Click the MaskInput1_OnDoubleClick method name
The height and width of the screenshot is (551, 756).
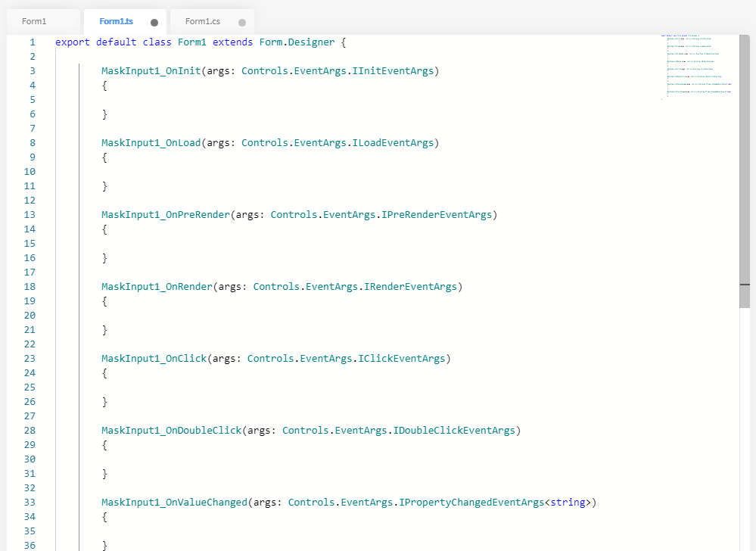pos(172,431)
